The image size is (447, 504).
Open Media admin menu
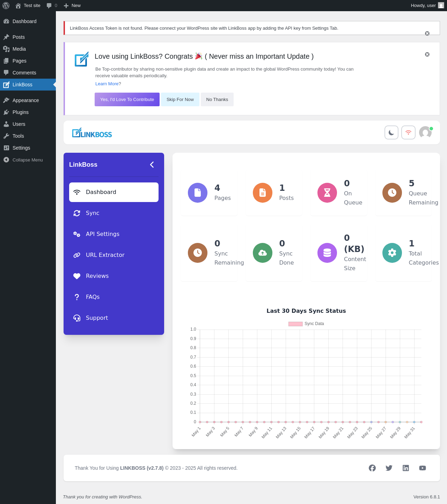pyautogui.click(x=28, y=49)
